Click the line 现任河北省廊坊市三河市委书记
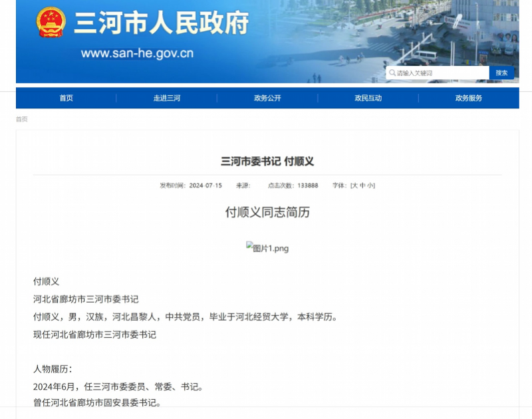532x419 pixels. click(x=94, y=335)
